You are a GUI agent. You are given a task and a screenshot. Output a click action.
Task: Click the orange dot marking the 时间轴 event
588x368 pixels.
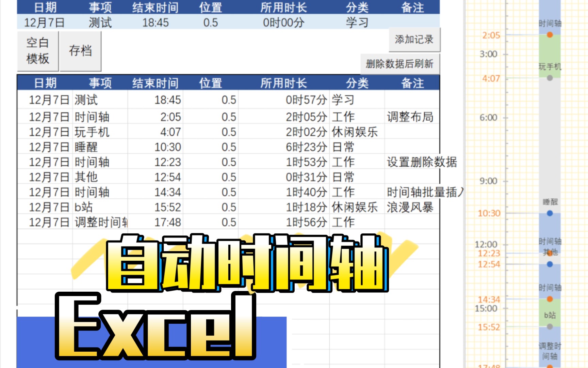point(549,34)
